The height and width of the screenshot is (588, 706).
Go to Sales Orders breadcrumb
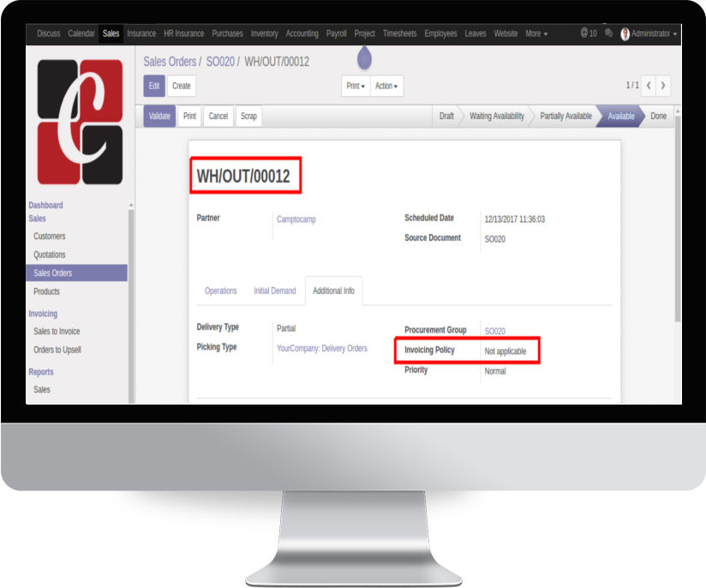(x=170, y=62)
